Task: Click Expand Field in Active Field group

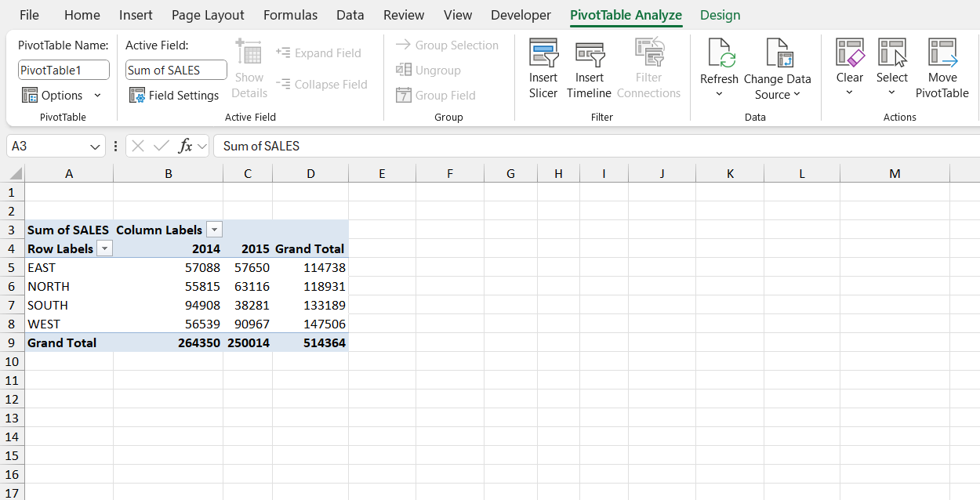Action: 319,53
